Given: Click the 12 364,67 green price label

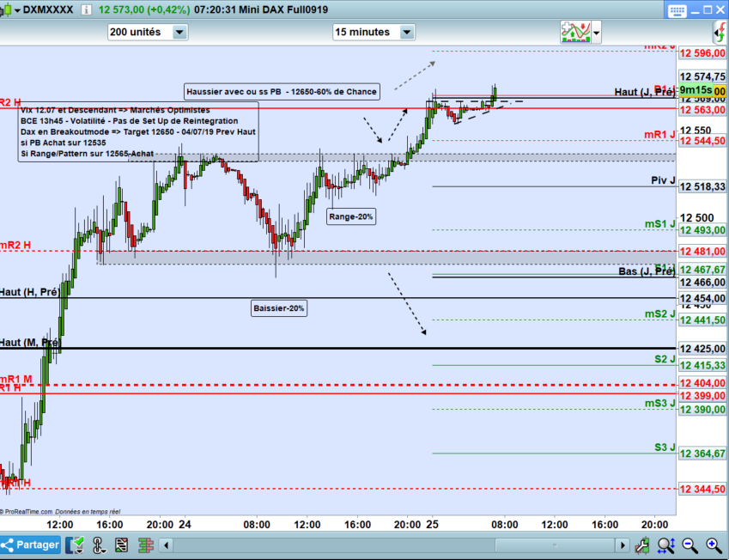Looking at the screenshot, I should (702, 454).
